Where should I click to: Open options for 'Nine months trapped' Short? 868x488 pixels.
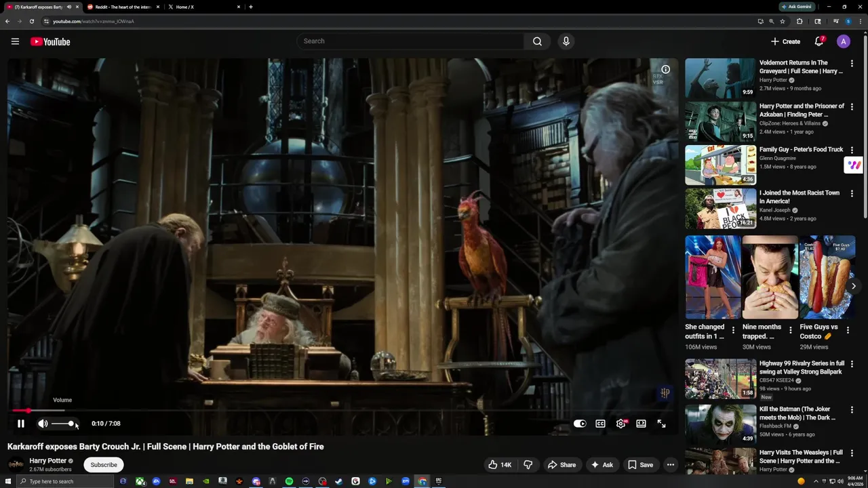click(x=790, y=331)
